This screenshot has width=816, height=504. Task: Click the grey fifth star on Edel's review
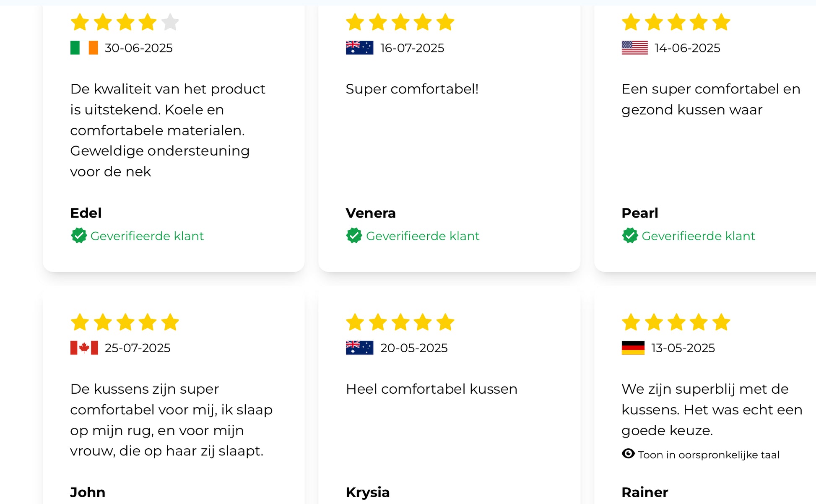(170, 22)
